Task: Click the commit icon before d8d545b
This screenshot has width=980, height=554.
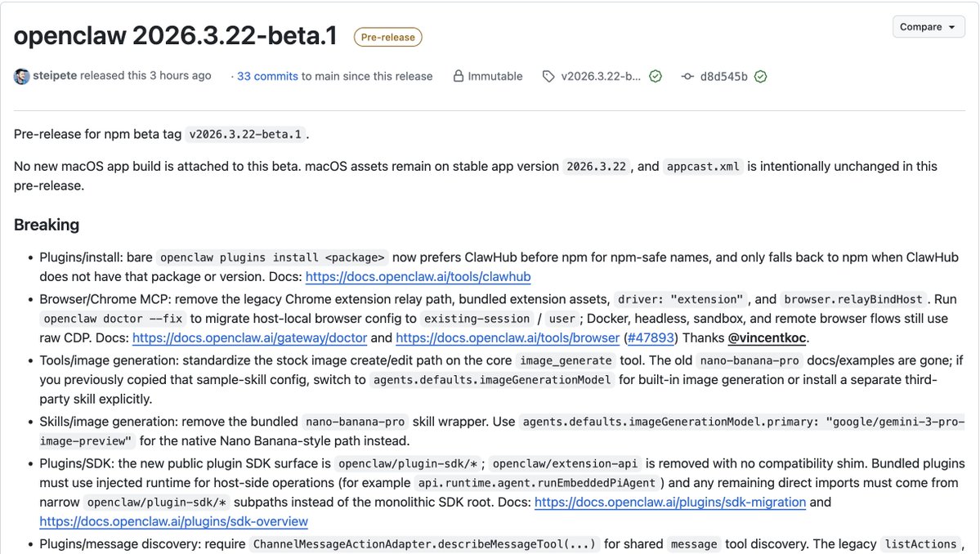Action: point(687,76)
